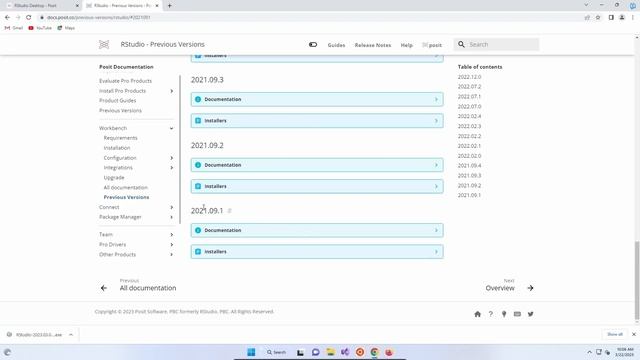Open Visual Studio from taskbar
This screenshot has height=360, width=640.
[345, 352]
